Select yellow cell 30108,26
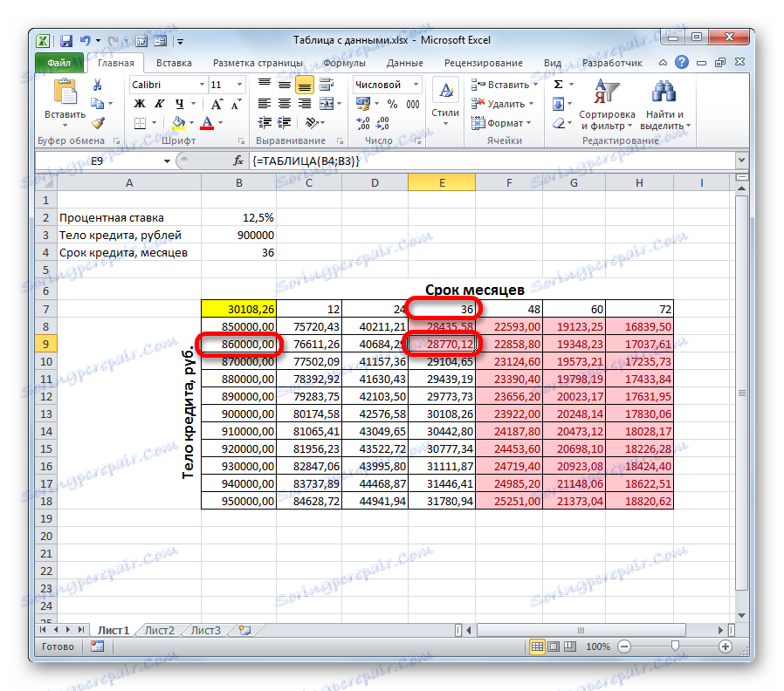 pyautogui.click(x=238, y=309)
